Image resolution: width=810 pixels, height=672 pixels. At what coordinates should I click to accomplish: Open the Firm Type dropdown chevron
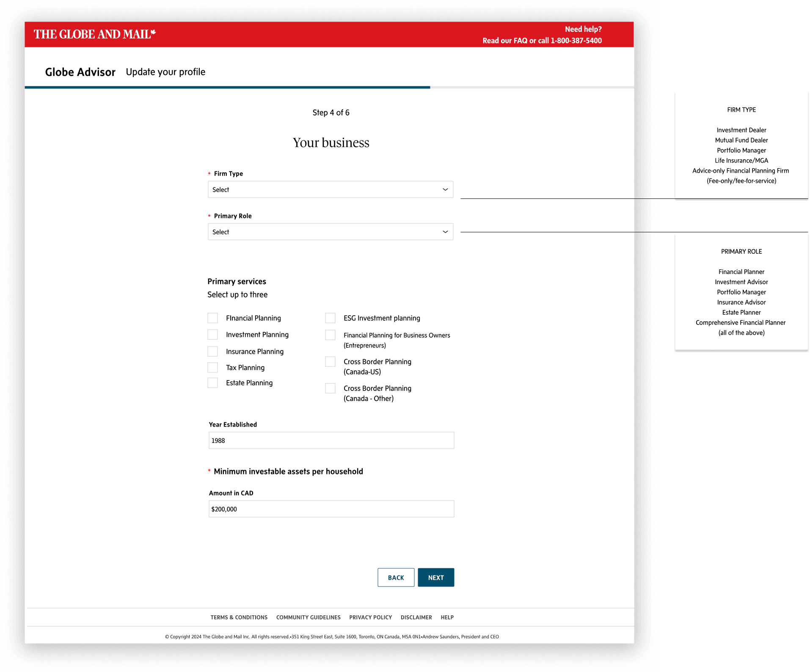coord(445,190)
